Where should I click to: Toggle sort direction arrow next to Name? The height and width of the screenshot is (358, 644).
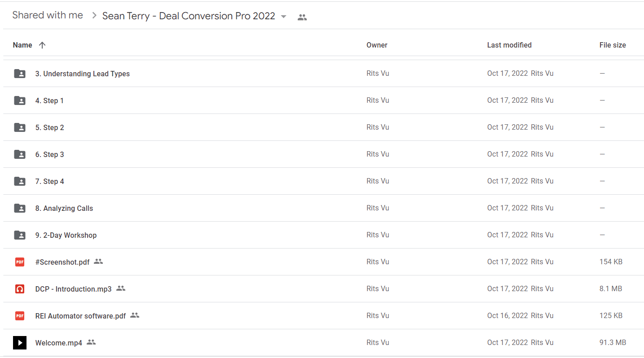(42, 45)
